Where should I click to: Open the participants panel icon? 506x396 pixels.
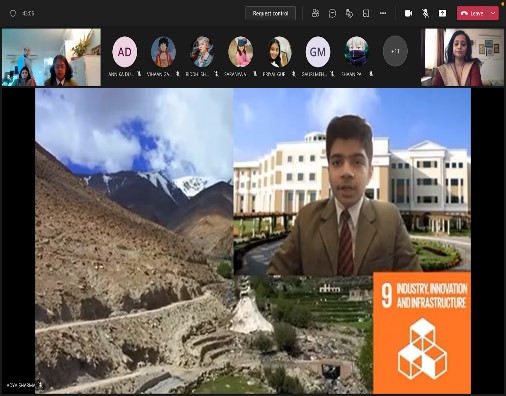pos(315,13)
